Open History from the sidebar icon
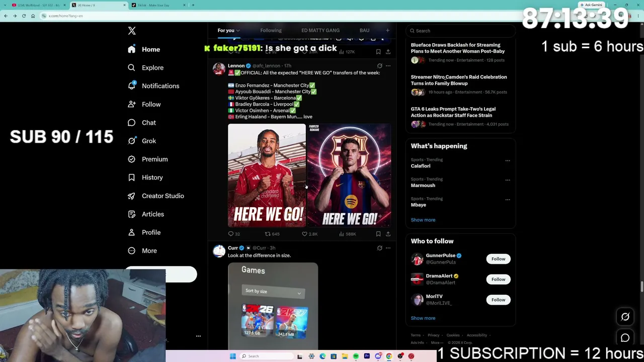The width and height of the screenshot is (644, 362). [131, 177]
